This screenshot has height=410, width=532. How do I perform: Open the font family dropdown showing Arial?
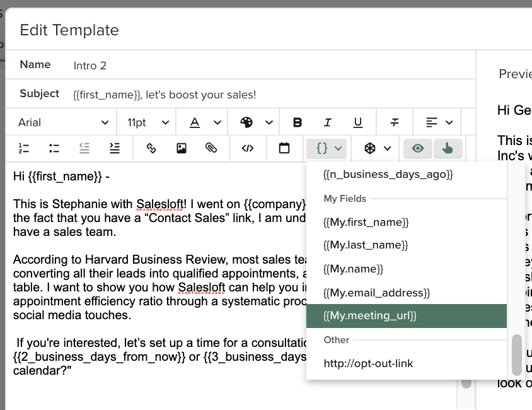point(61,121)
